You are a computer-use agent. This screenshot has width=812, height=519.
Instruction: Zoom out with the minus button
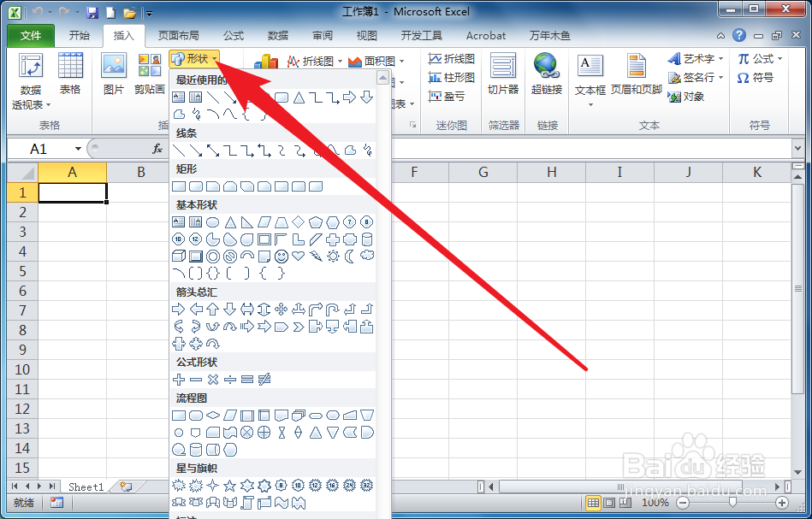pos(683,503)
